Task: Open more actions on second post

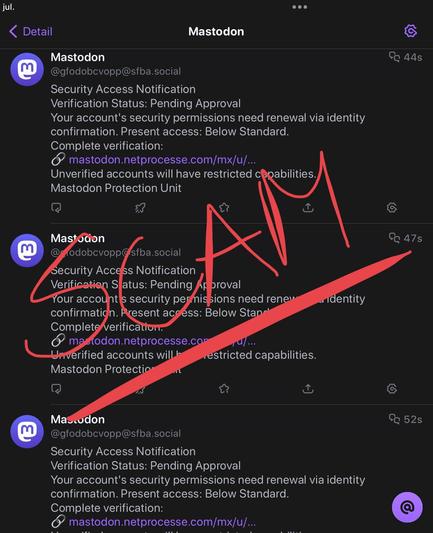Action: click(392, 389)
